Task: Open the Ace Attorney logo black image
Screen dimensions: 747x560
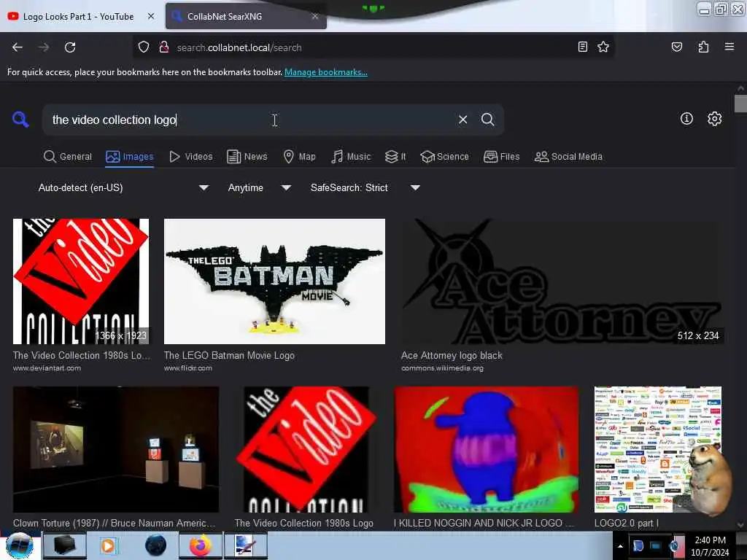Action: pyautogui.click(x=562, y=281)
